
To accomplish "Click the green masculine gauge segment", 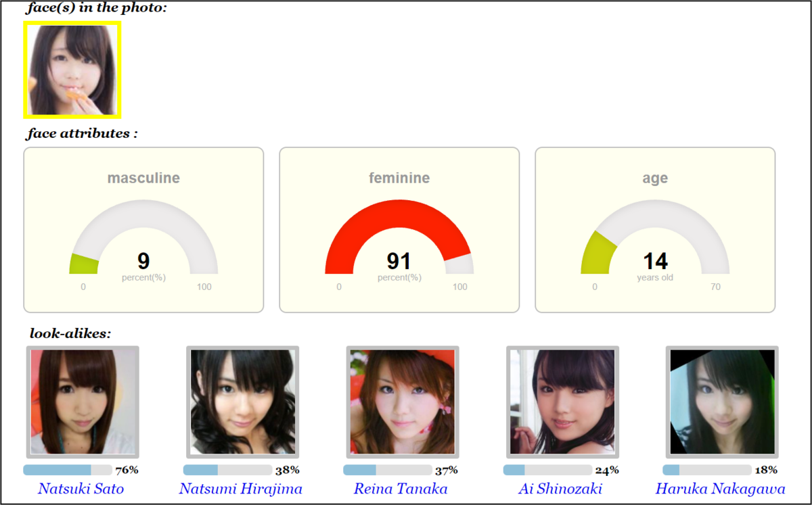I will pyautogui.click(x=84, y=264).
